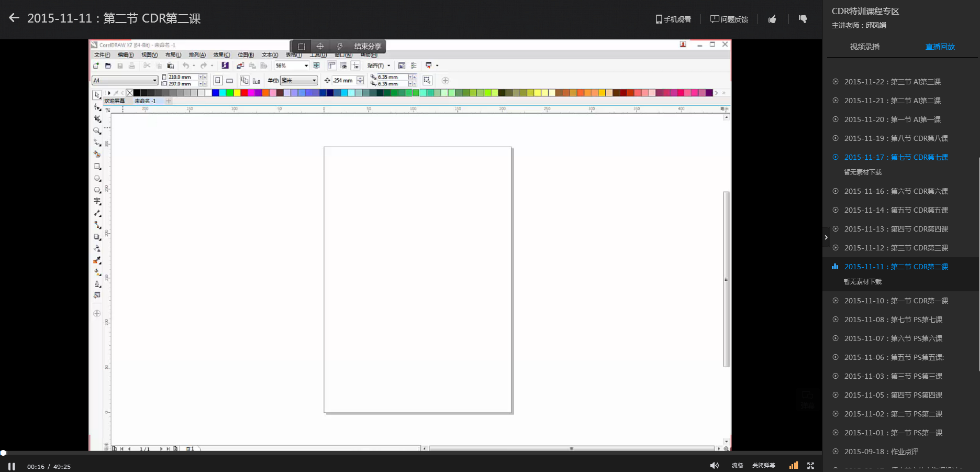Viewport: 980px width, 472px height.
Task: Click the orange signal strength bars icon
Action: 794,466
